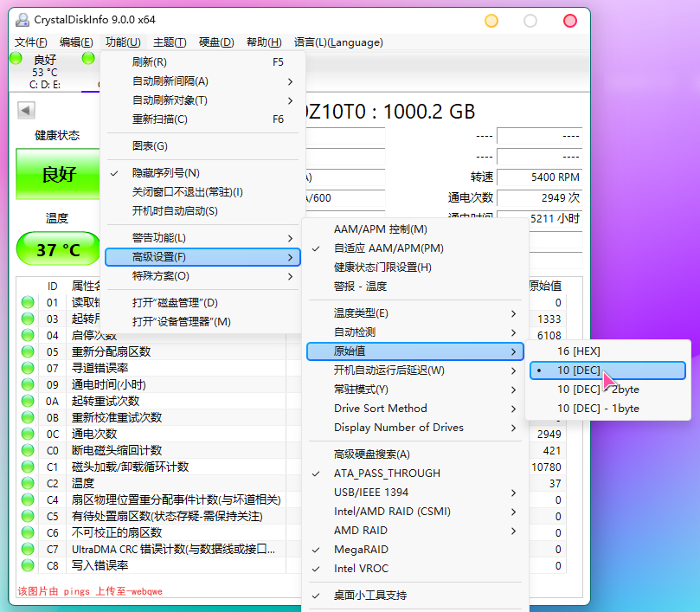
Task: Expand 警告功能(L) submenu
Action: pyautogui.click(x=202, y=238)
